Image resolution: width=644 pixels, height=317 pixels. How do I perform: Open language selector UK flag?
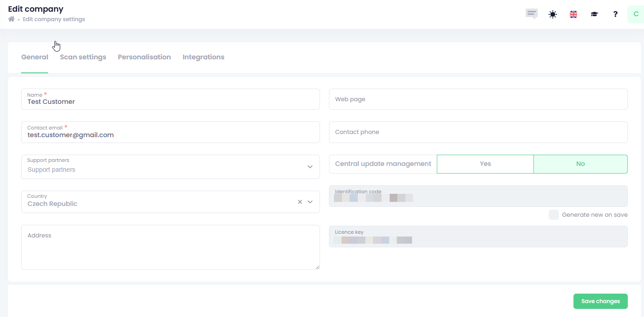[x=573, y=14]
